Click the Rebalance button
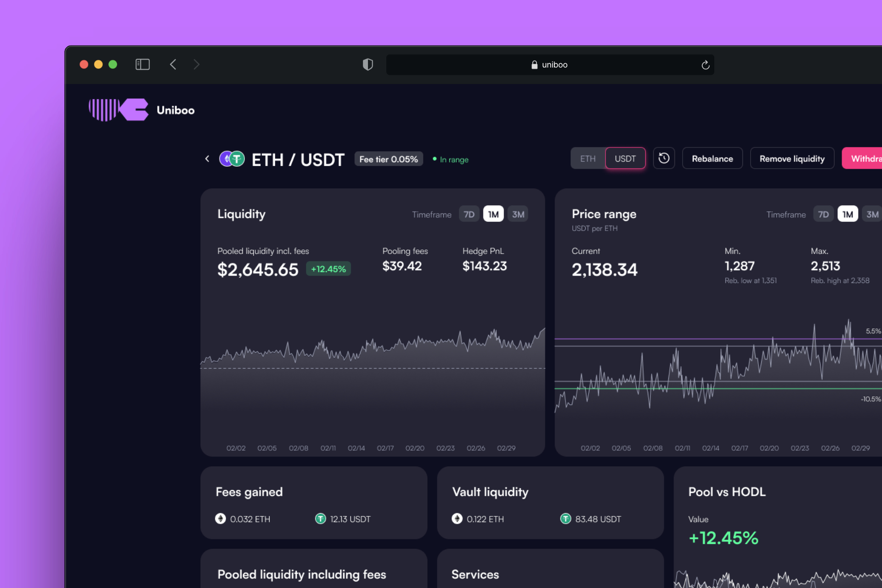The image size is (882, 588). (x=712, y=158)
